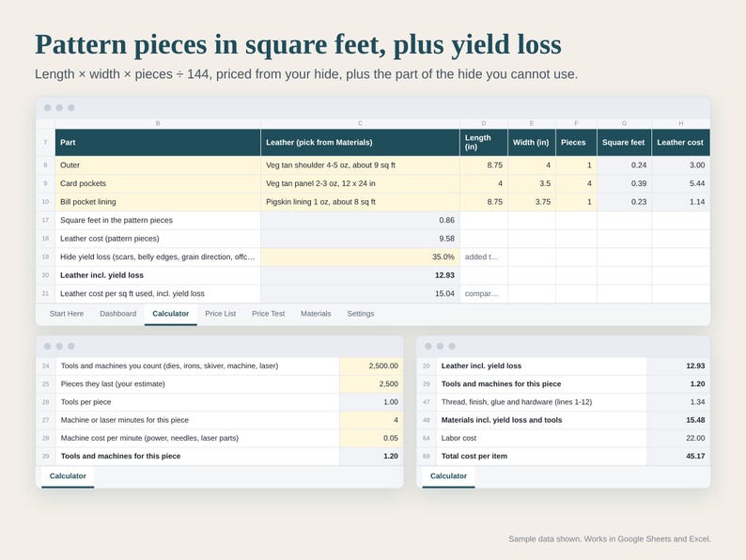Click the Bill pocket lining width 3.75
The width and height of the screenshot is (746, 560).
click(x=532, y=202)
